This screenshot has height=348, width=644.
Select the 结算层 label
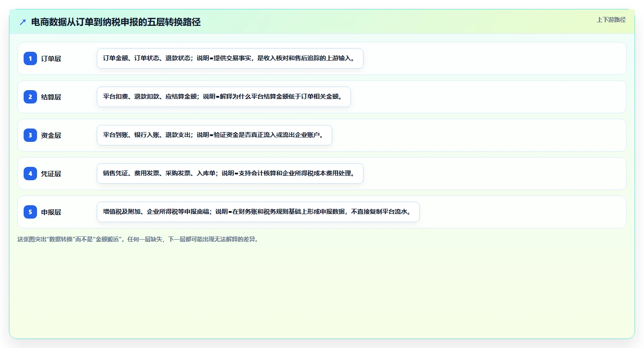[51, 97]
